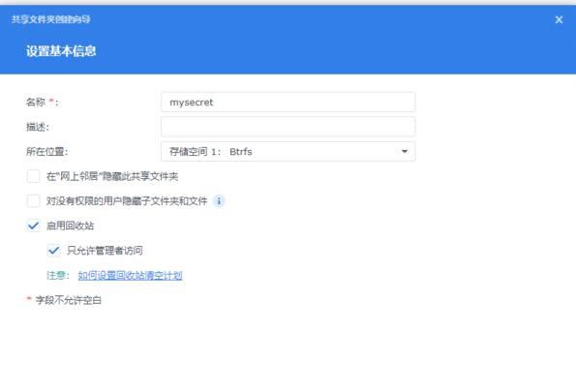Screen dimensions: 576x392
Task: Untick the 启用回收站 checkbox
Action: click(34, 226)
